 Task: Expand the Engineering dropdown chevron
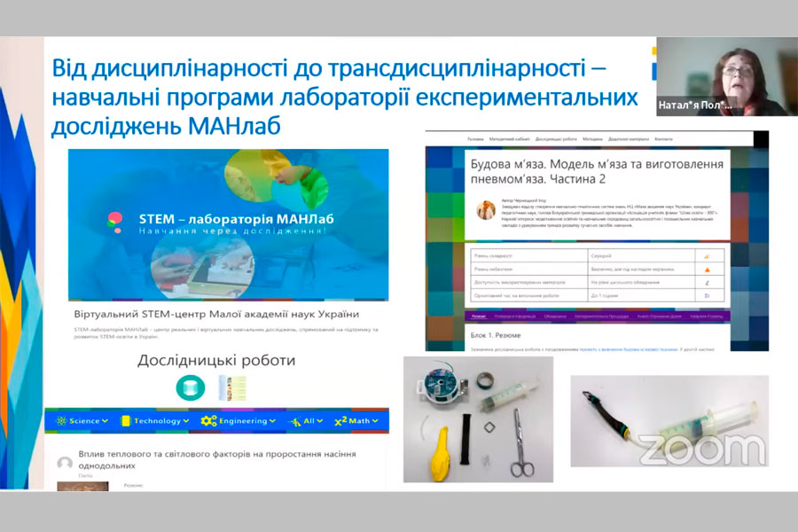tap(272, 421)
